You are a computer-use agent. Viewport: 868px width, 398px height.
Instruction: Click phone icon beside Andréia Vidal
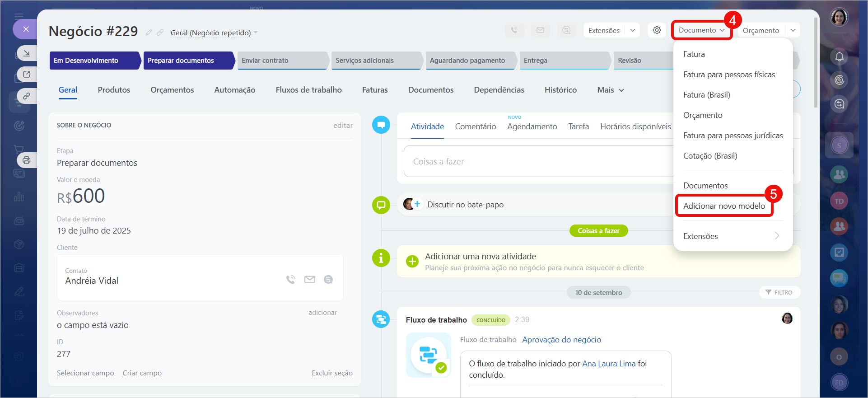click(x=290, y=280)
